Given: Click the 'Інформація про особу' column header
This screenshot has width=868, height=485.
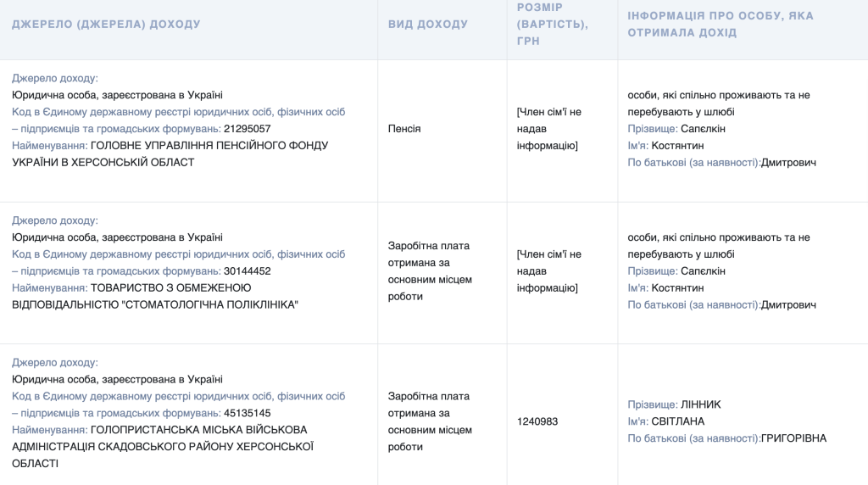Looking at the screenshot, I should pyautogui.click(x=721, y=25).
